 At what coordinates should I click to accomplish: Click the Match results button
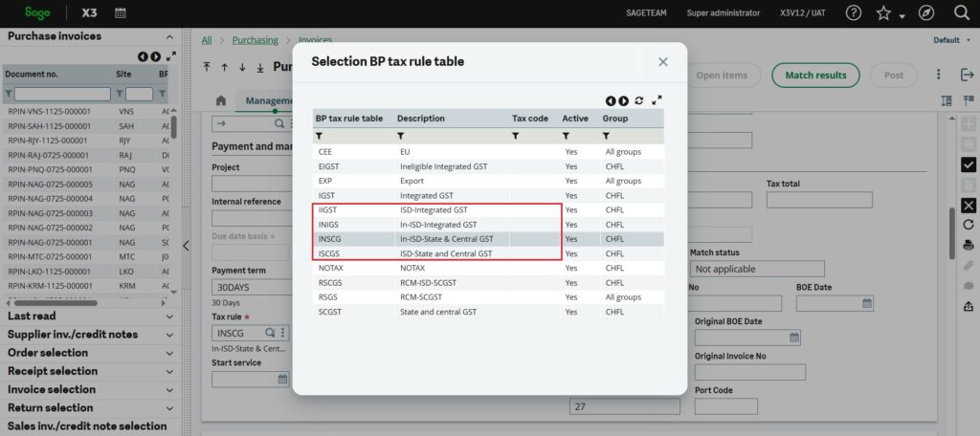814,76
